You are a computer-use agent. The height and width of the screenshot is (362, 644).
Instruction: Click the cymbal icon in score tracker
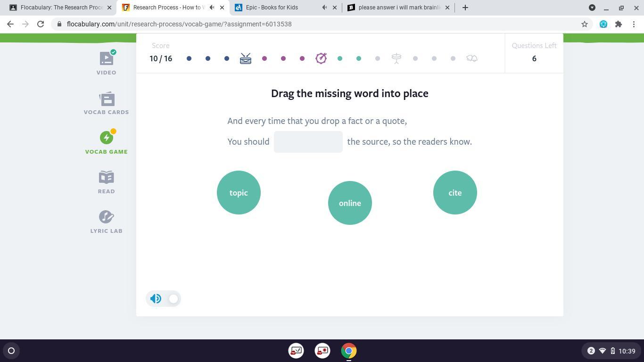(x=396, y=58)
